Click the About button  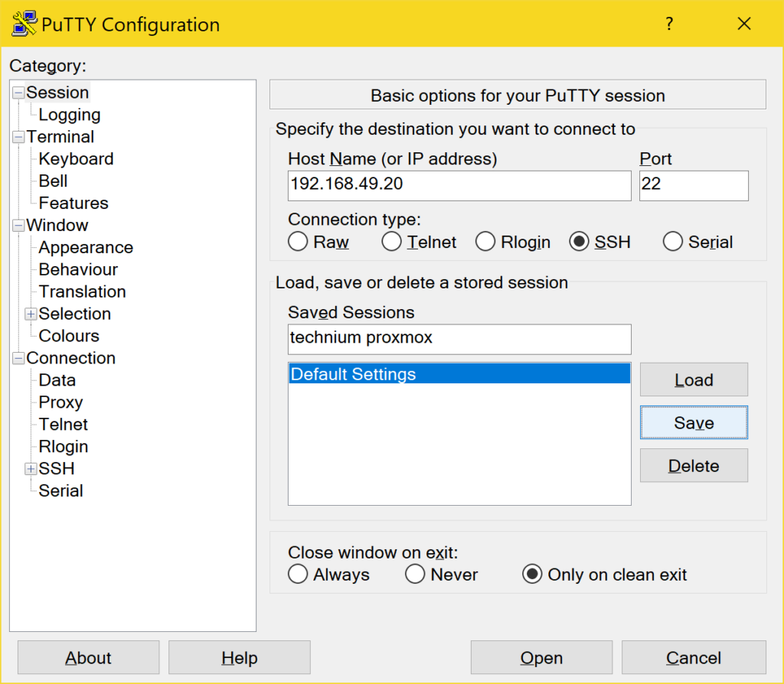click(x=87, y=657)
